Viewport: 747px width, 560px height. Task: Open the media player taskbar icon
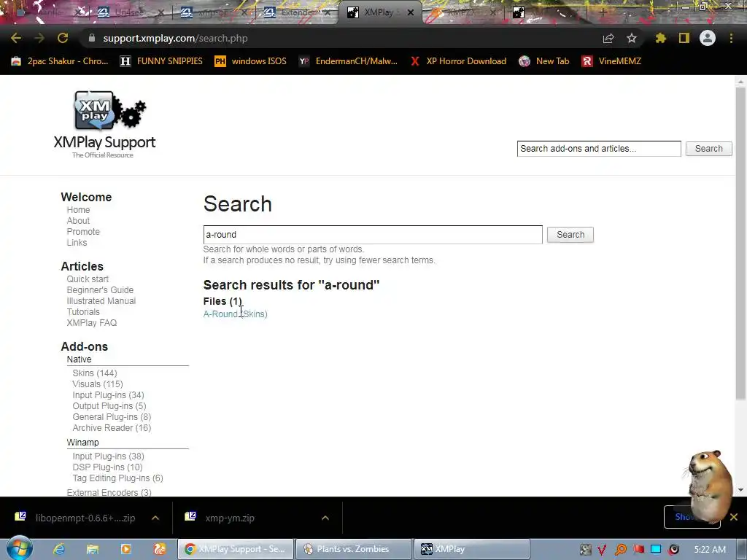tap(126, 549)
